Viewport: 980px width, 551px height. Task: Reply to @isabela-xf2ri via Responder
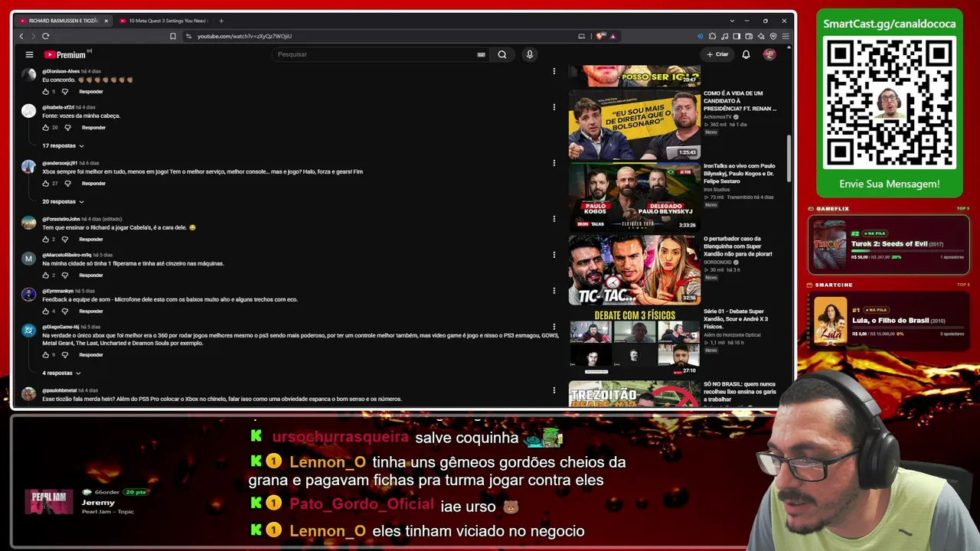(93, 128)
